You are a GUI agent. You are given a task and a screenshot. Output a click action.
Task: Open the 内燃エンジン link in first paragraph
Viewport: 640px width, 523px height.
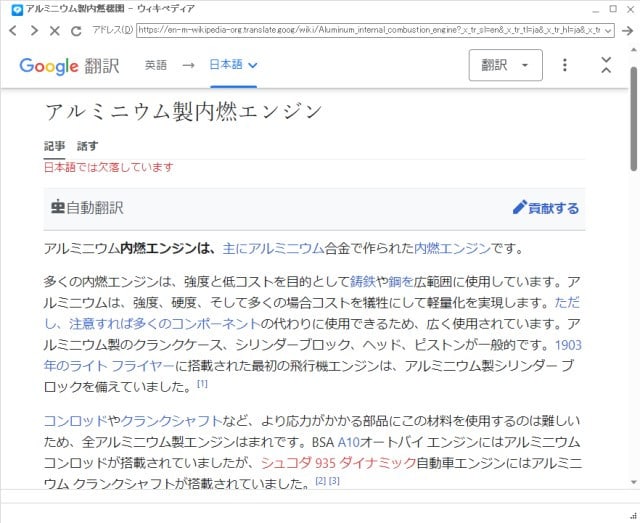click(x=452, y=248)
